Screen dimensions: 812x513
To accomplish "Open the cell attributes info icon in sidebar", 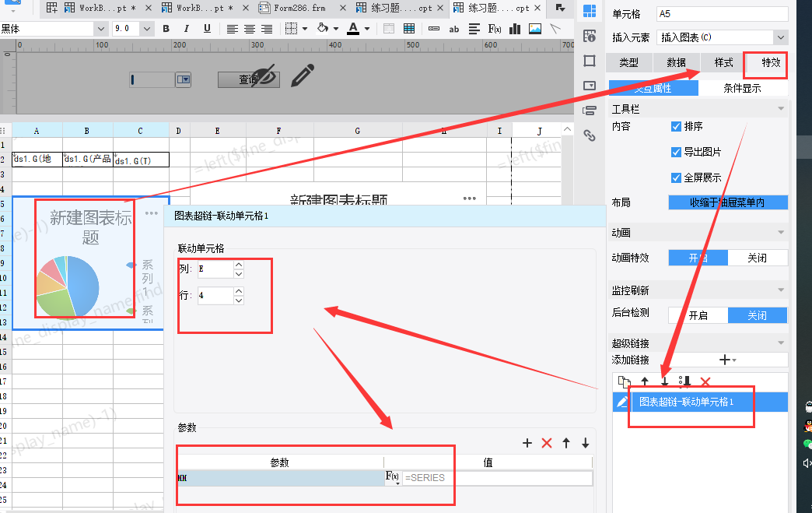I will click(x=590, y=36).
